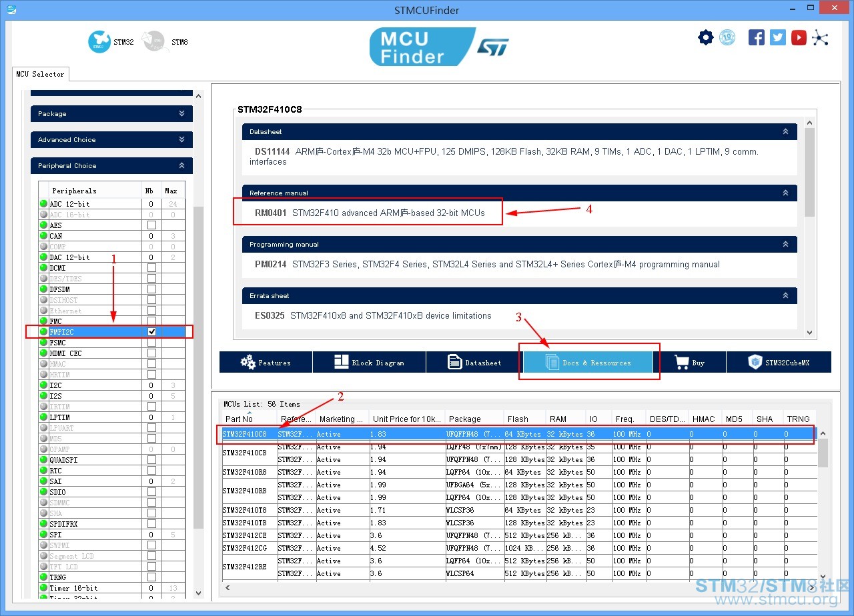
Task: Open settings via the gear icon
Action: pos(706,37)
